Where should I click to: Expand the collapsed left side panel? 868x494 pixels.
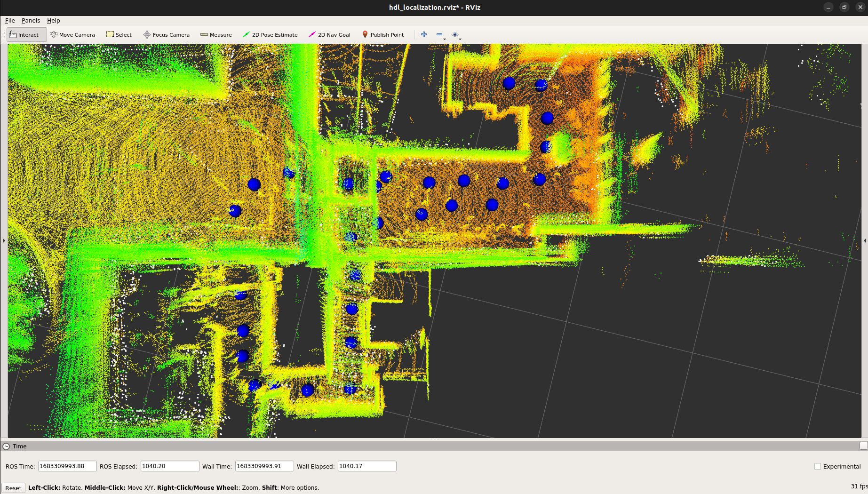point(4,240)
